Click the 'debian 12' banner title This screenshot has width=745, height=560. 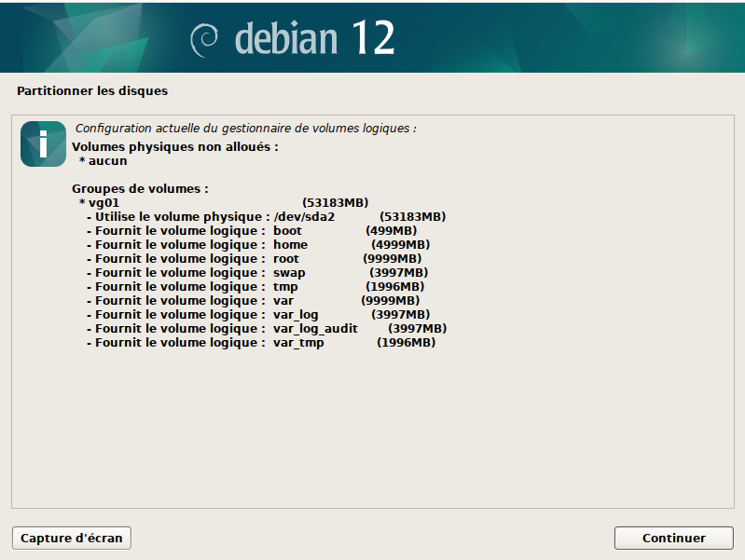[314, 38]
